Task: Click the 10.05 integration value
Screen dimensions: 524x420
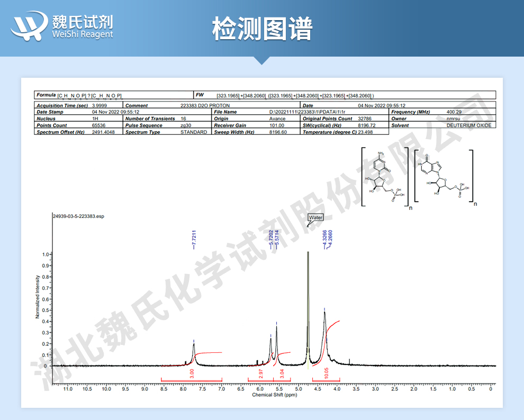Action: (x=327, y=373)
